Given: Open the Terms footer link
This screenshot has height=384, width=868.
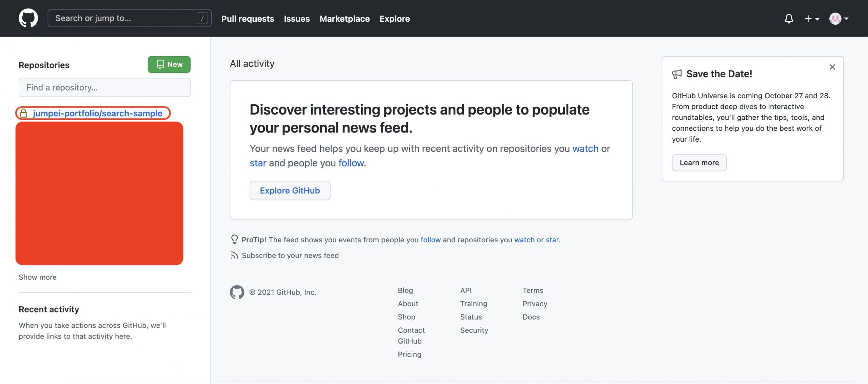Looking at the screenshot, I should point(533,290).
